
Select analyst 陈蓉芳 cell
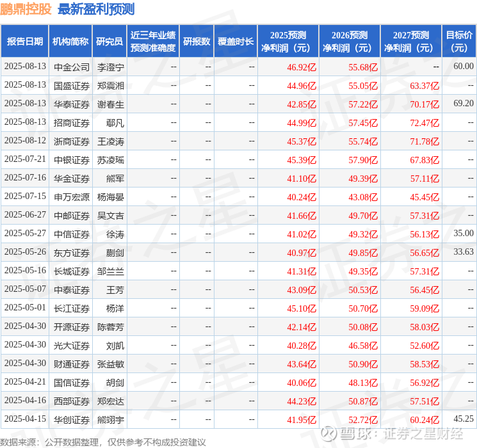click(110, 327)
